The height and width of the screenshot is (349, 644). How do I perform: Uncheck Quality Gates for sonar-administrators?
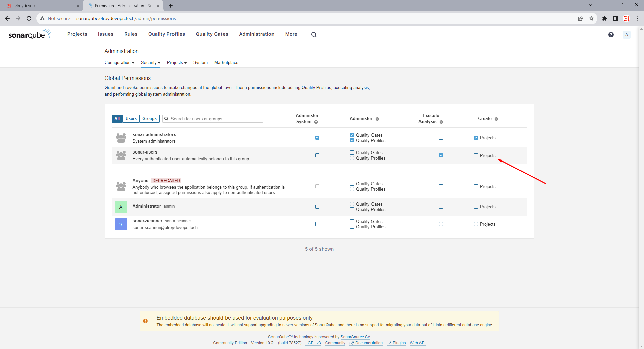pyautogui.click(x=352, y=135)
